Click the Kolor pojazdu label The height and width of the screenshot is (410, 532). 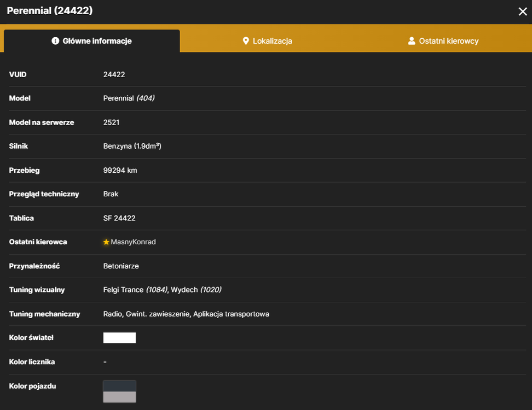(x=33, y=386)
